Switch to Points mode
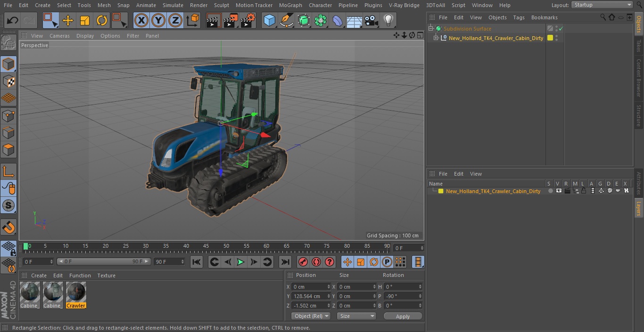Screen dimensions: 644x332 [8, 116]
